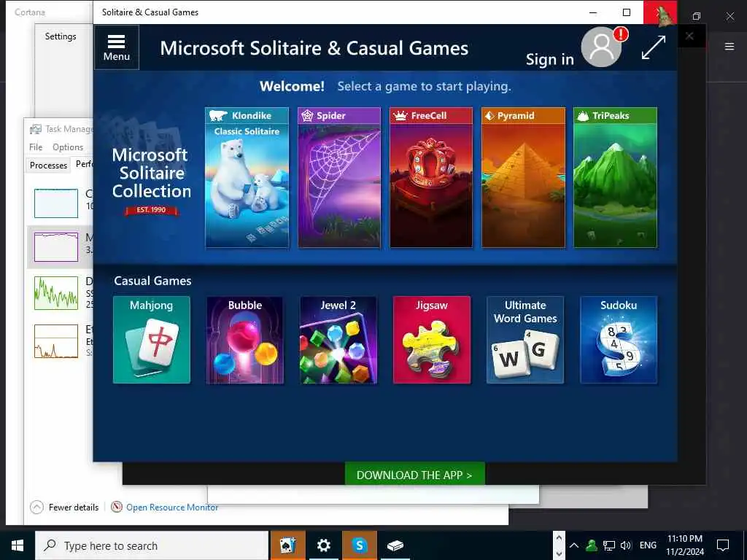Click the Sign in profile avatar

601,47
